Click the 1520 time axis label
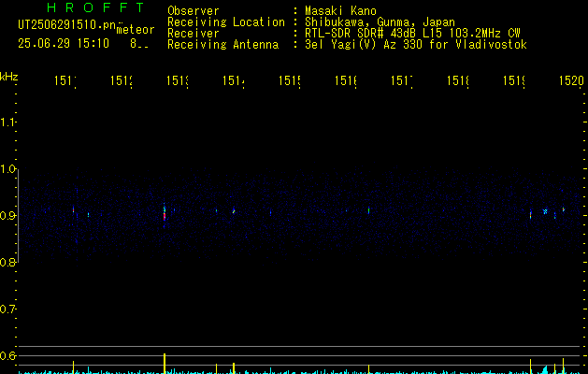Image resolution: width=588 pixels, height=374 pixels. pyautogui.click(x=571, y=80)
